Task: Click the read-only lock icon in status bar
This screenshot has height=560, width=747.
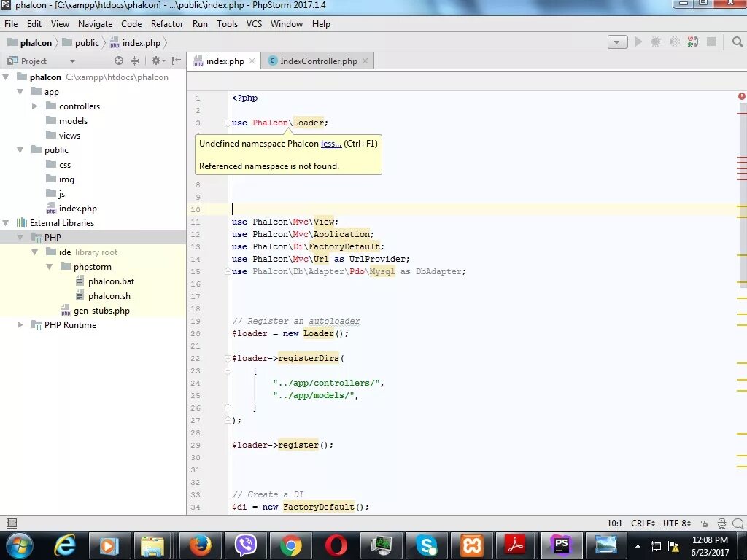Action: point(705,524)
